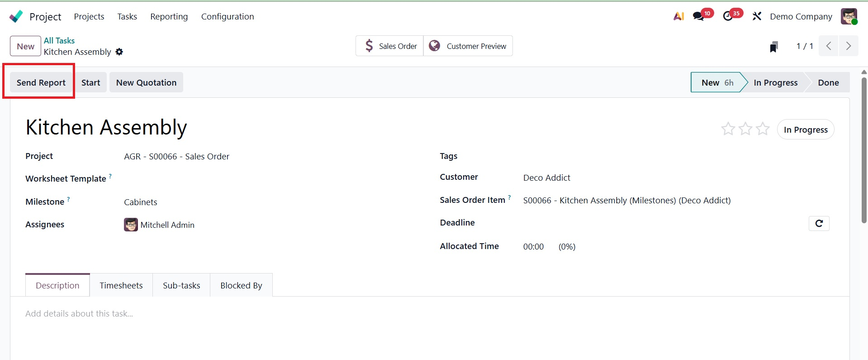Open the Demo Company user avatar menu

pyautogui.click(x=849, y=16)
